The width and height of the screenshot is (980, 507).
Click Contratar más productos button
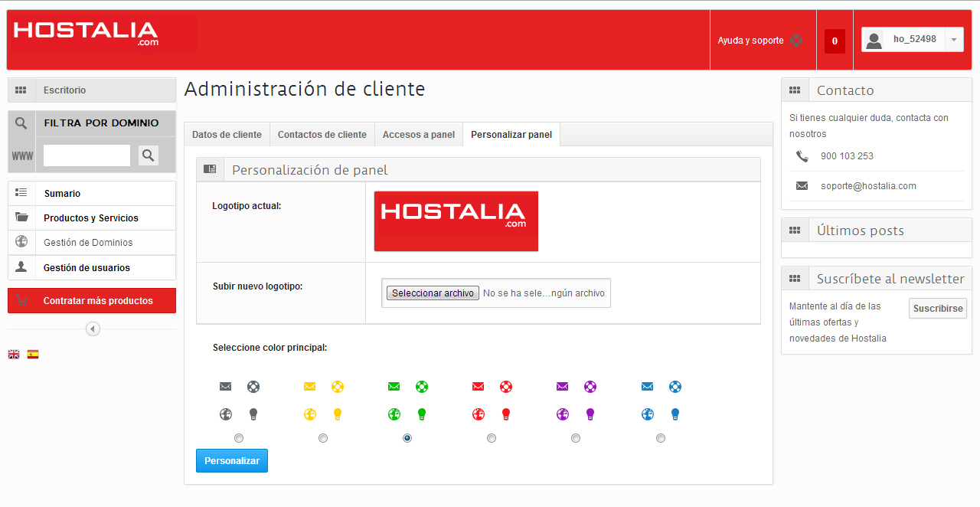(92, 301)
